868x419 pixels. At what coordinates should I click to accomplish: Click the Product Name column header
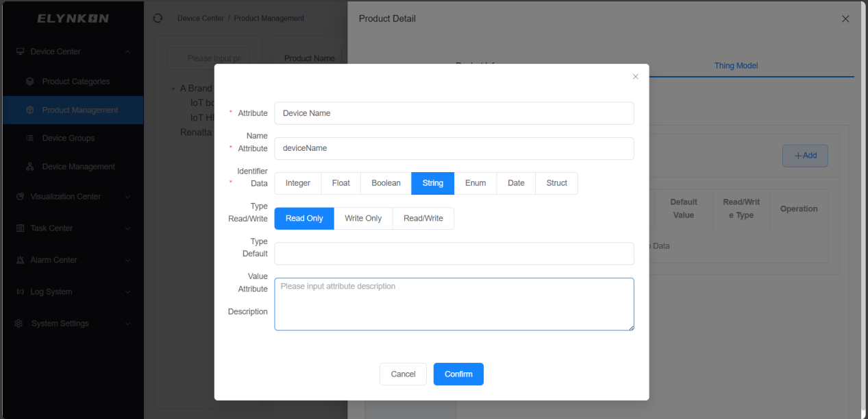[x=310, y=58]
